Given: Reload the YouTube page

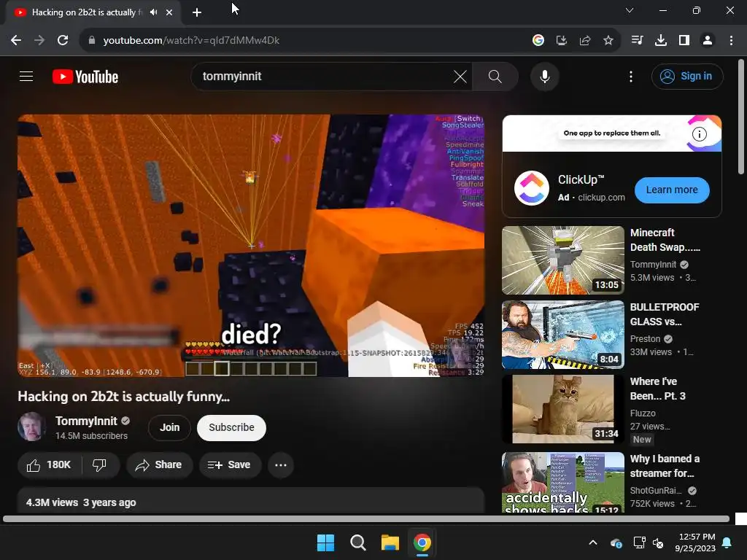Looking at the screenshot, I should (x=63, y=41).
